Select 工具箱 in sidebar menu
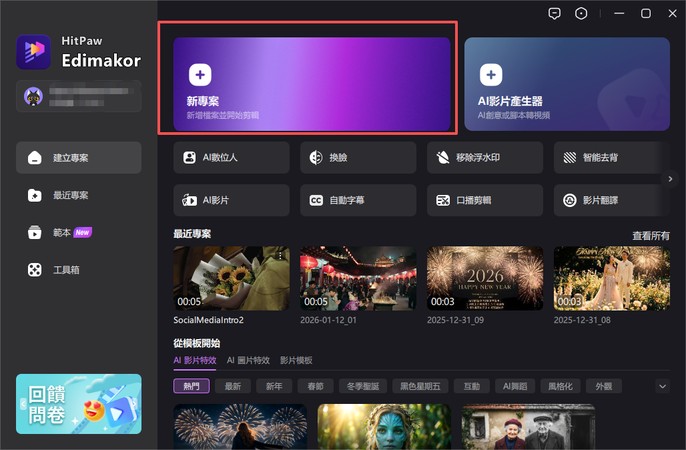This screenshot has height=450, width=686. [79, 270]
